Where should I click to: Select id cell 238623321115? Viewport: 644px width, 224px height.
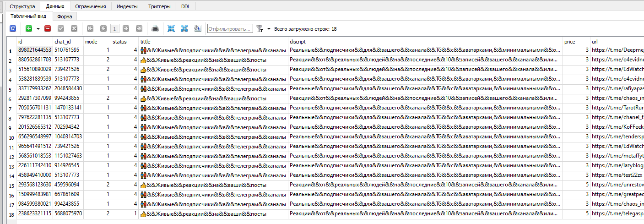tap(35, 213)
